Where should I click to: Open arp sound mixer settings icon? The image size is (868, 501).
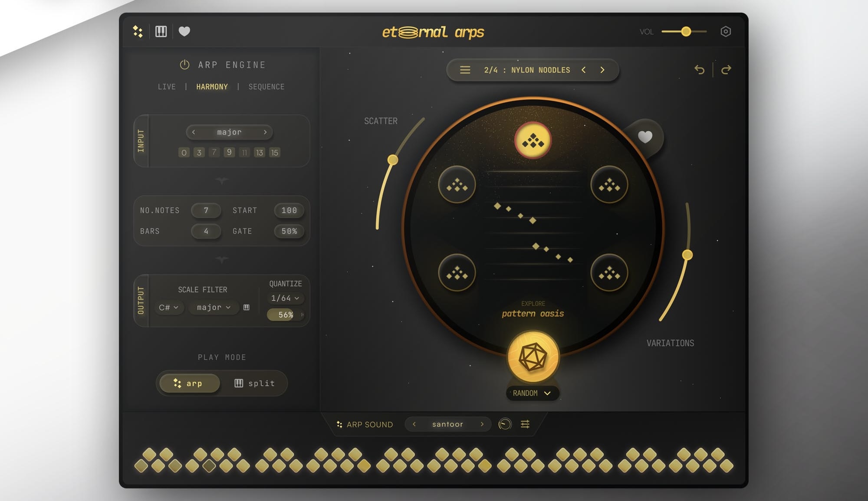tap(525, 424)
